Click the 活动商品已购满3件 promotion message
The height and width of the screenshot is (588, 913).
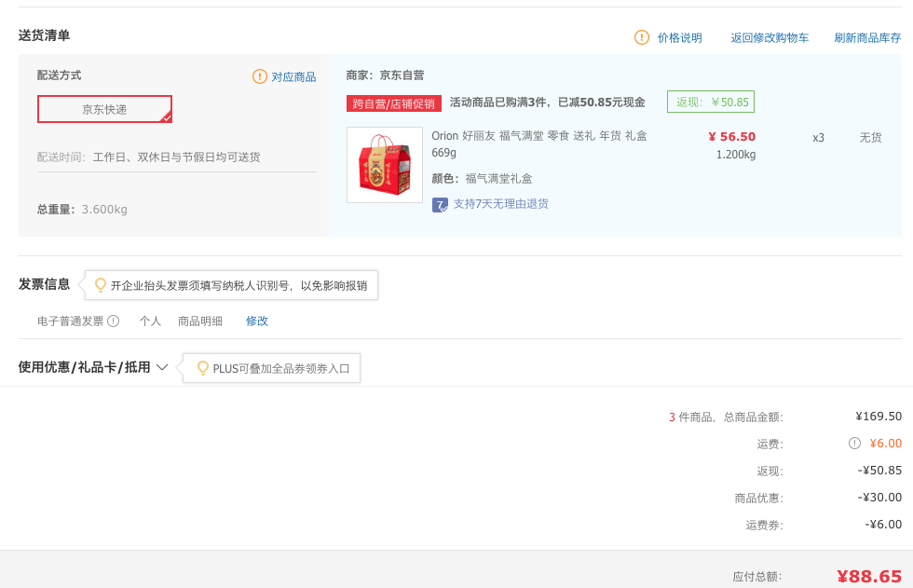tap(548, 103)
